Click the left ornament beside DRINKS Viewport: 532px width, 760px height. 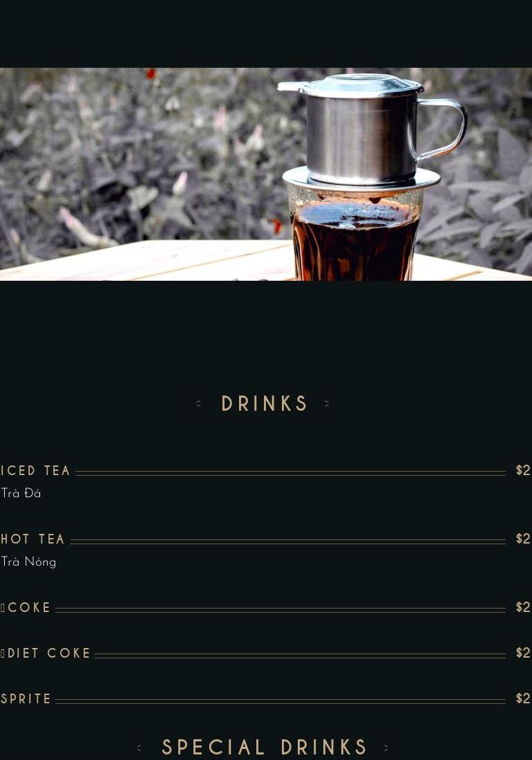point(198,403)
